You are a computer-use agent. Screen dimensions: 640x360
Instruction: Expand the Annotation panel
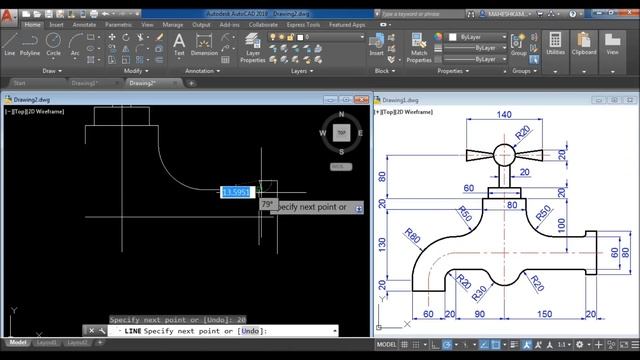point(202,71)
